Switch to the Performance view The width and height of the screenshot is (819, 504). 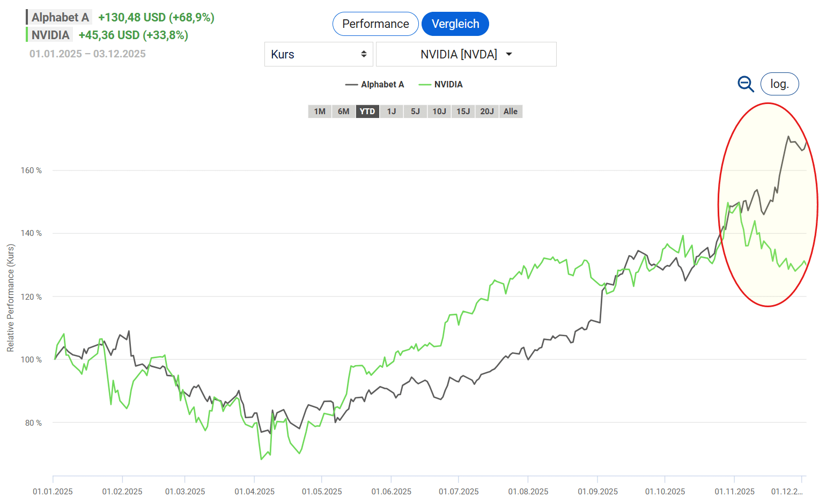click(x=375, y=24)
